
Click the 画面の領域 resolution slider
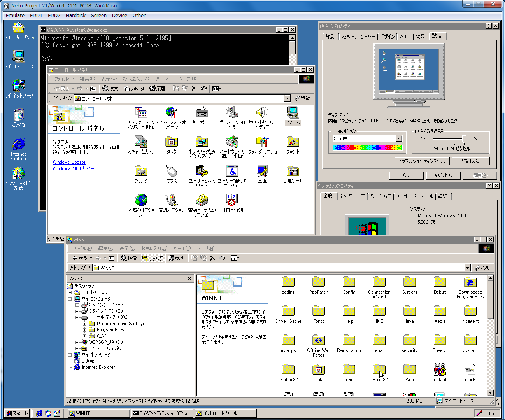point(464,138)
